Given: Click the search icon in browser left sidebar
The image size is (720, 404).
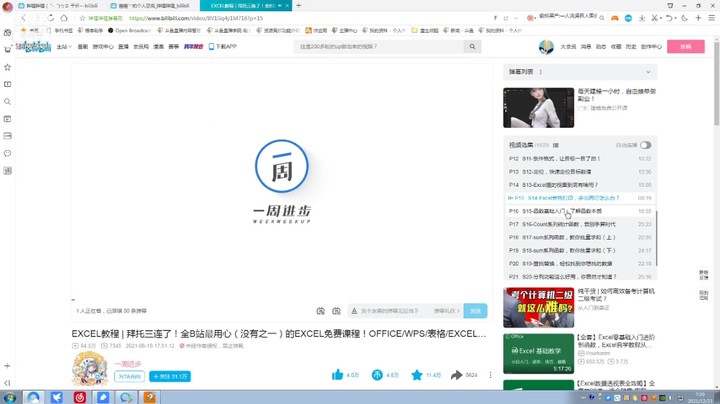Looking at the screenshot, I should point(7,101).
